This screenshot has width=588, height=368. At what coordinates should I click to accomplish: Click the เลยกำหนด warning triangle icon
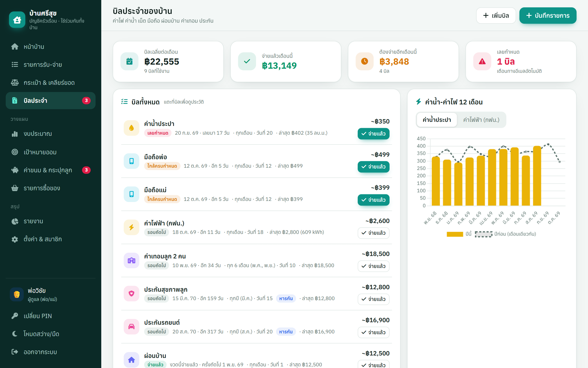click(482, 61)
